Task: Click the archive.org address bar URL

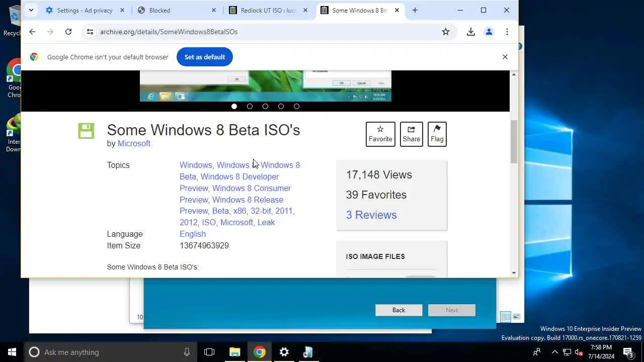Action: coord(169,32)
